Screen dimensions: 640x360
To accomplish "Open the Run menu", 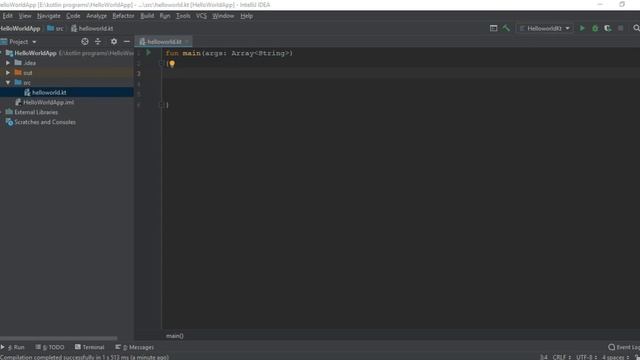I will coord(165,16).
